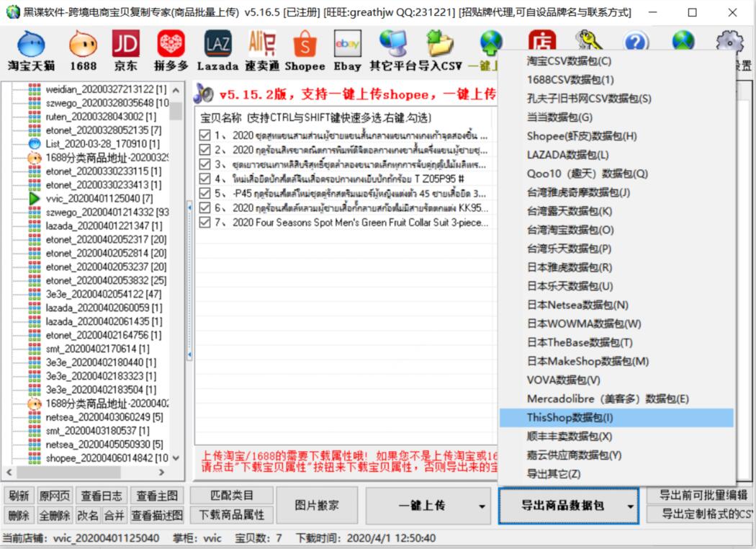756x549 pixels.
Task: Click the globe upload 一键上传 toolbar icon
Action: click(491, 42)
